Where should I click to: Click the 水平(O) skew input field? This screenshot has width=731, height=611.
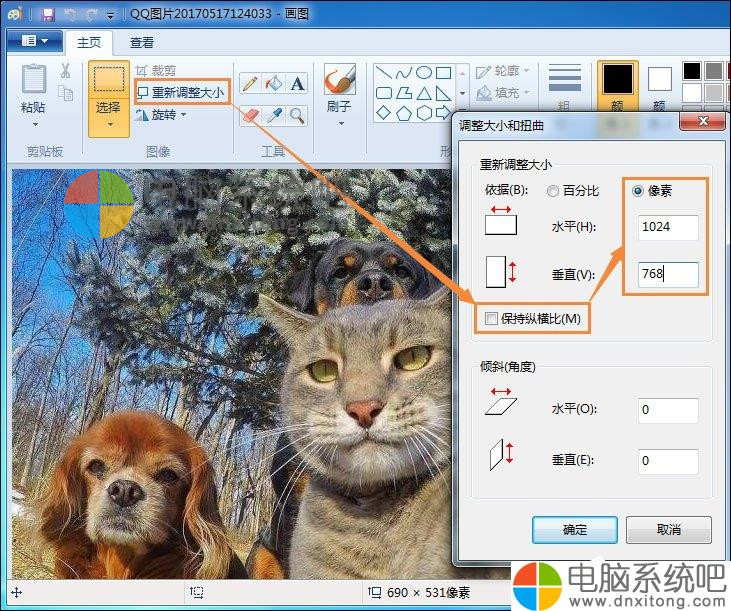coord(668,410)
